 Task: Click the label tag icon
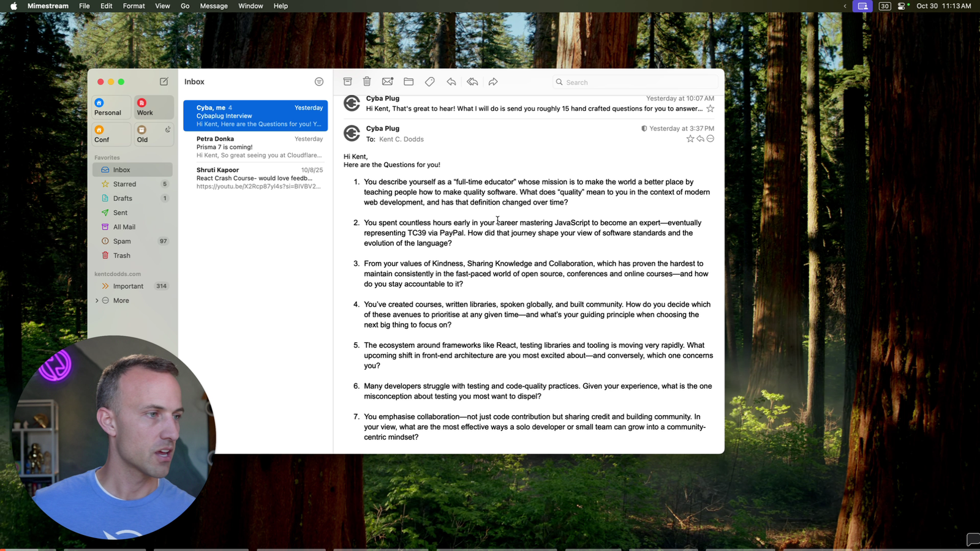430,81
